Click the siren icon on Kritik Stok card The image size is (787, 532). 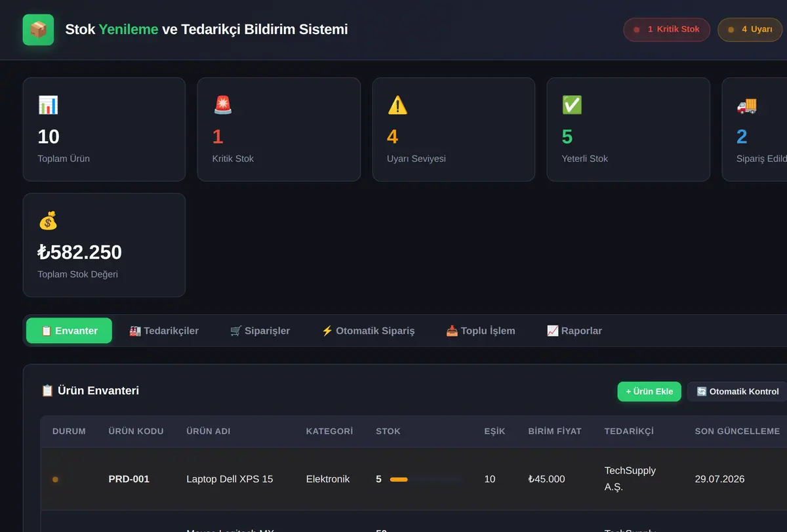(222, 105)
